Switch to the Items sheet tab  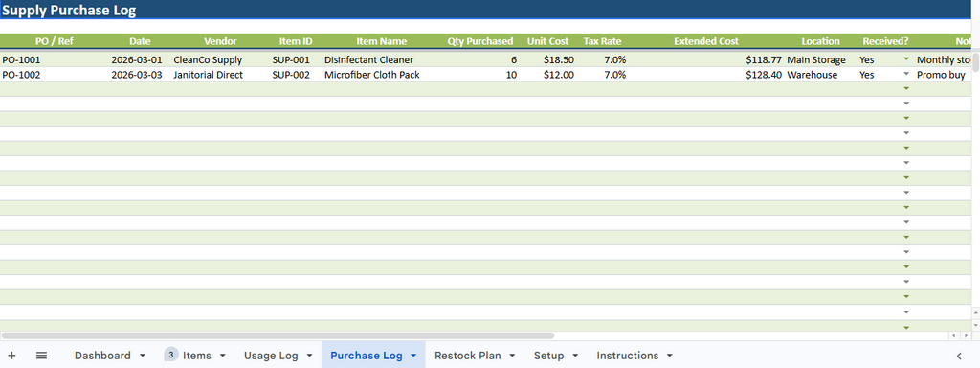click(x=197, y=356)
